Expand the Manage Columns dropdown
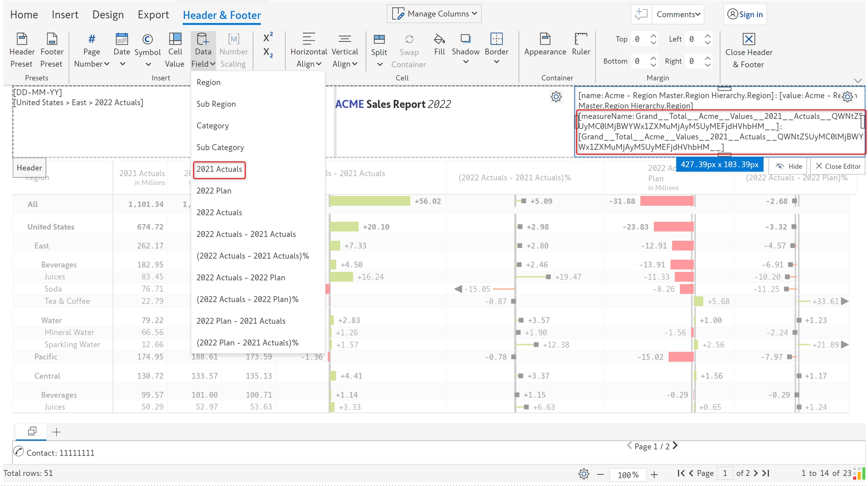Image resolution: width=868 pixels, height=486 pixels. pos(434,14)
